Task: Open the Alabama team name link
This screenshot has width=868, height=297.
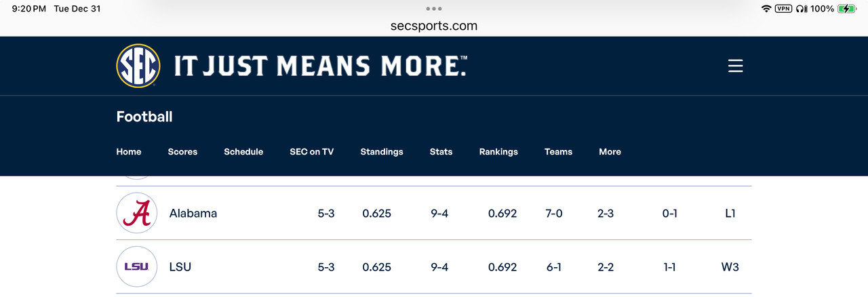Action: (193, 213)
